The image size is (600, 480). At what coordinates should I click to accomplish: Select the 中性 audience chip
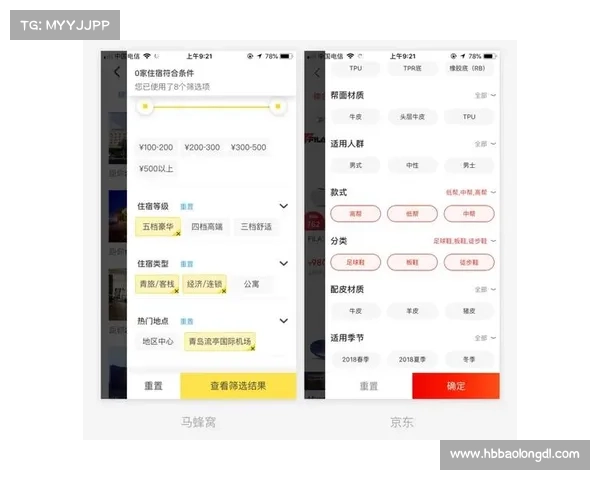click(412, 165)
